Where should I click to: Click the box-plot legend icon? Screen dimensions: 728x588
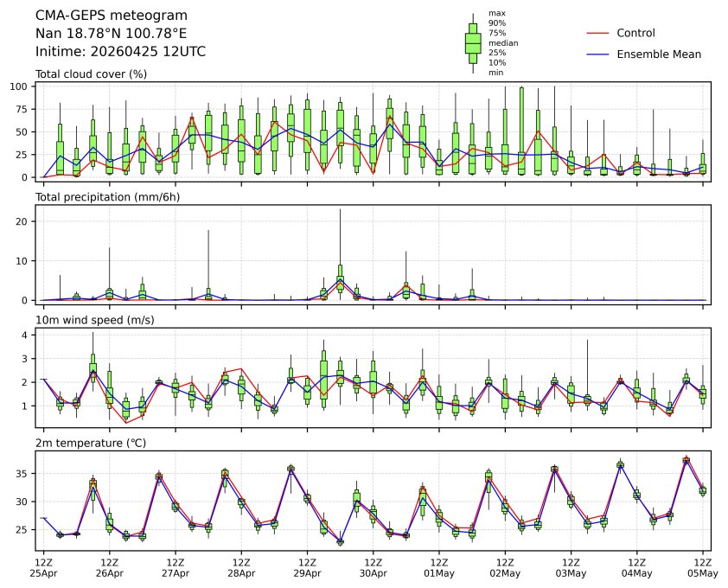pos(473,43)
